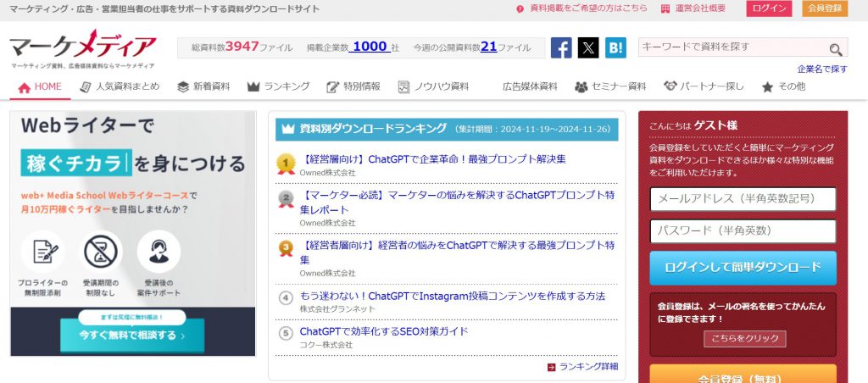Screen dimensions: 868x383
Task: Open the Hatena Bookmark B! icon
Action: point(615,47)
